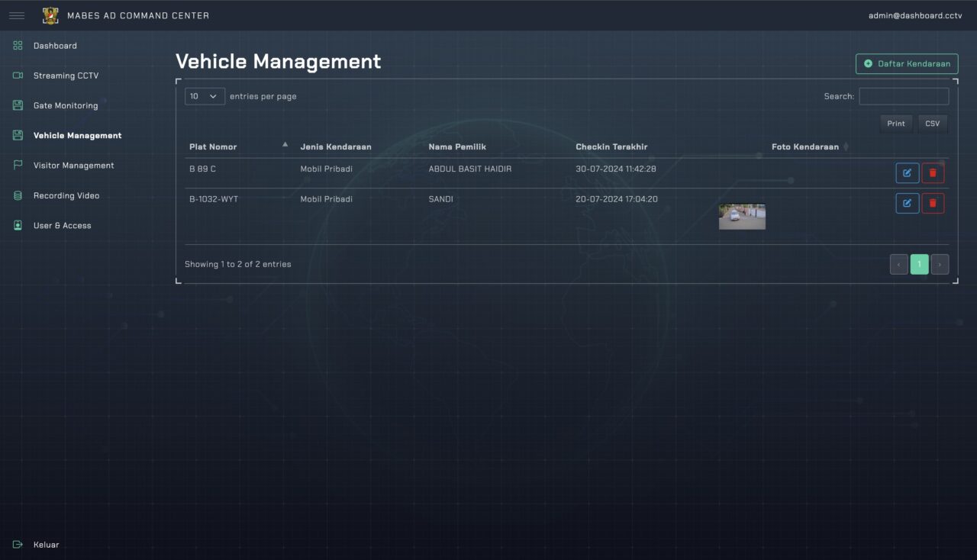Viewport: 977px width, 560px height.
Task: Click the Daftar Kendaraan button
Action: tap(907, 63)
